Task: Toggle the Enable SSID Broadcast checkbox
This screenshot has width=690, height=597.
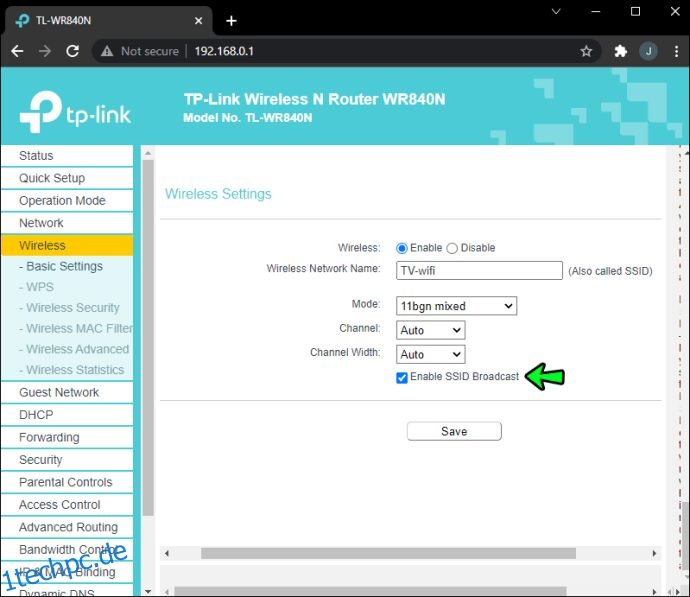Action: [x=402, y=377]
